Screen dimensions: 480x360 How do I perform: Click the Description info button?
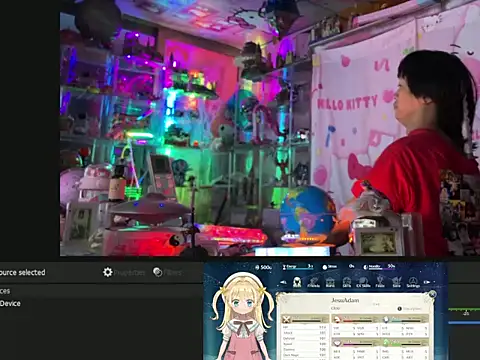410,309
